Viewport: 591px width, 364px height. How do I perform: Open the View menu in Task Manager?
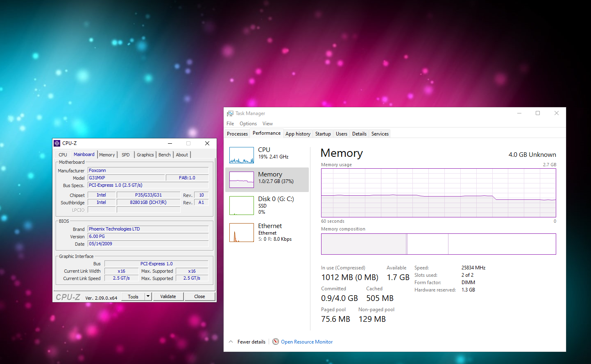[x=267, y=124]
